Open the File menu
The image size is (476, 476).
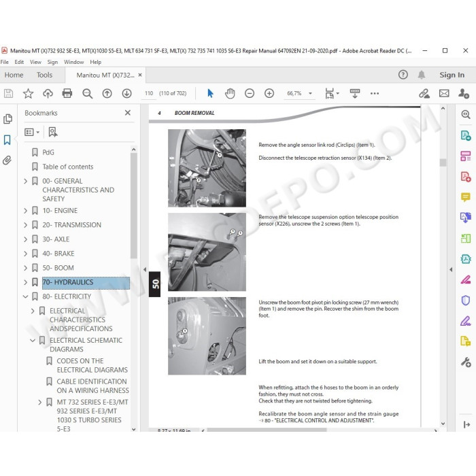[x=5, y=62]
